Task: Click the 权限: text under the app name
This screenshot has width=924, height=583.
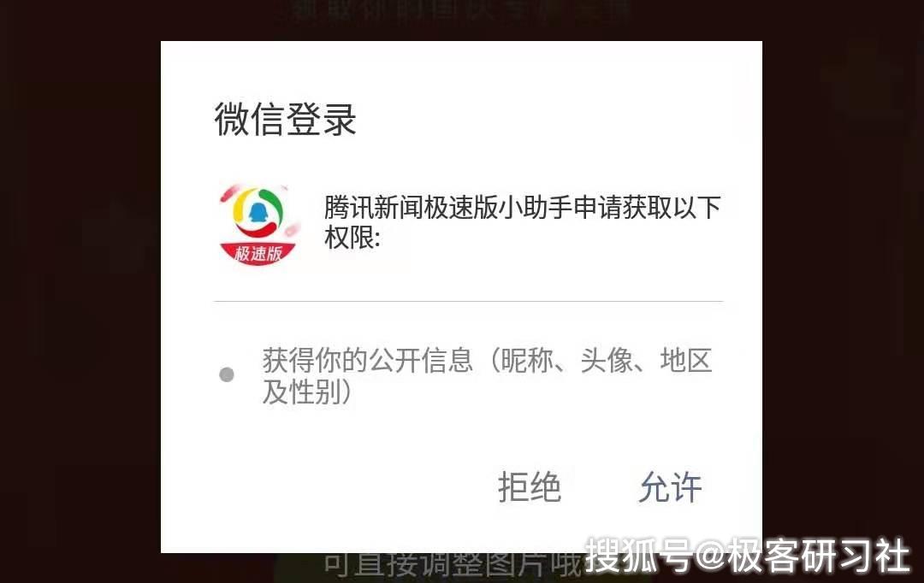Action: click(x=352, y=238)
